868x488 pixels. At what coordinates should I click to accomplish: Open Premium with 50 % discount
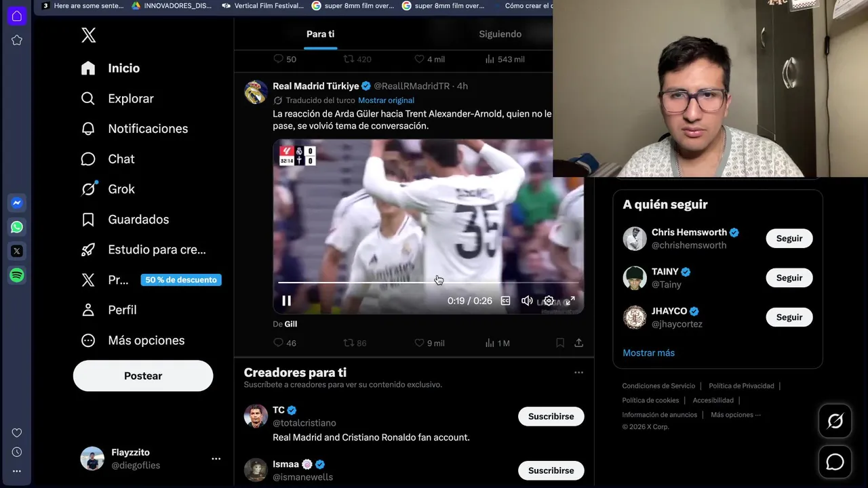point(151,280)
